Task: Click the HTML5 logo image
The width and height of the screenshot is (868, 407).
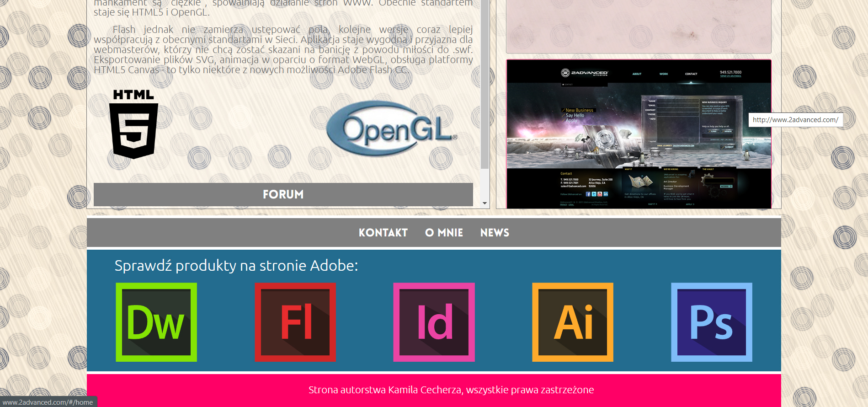Action: 133,124
